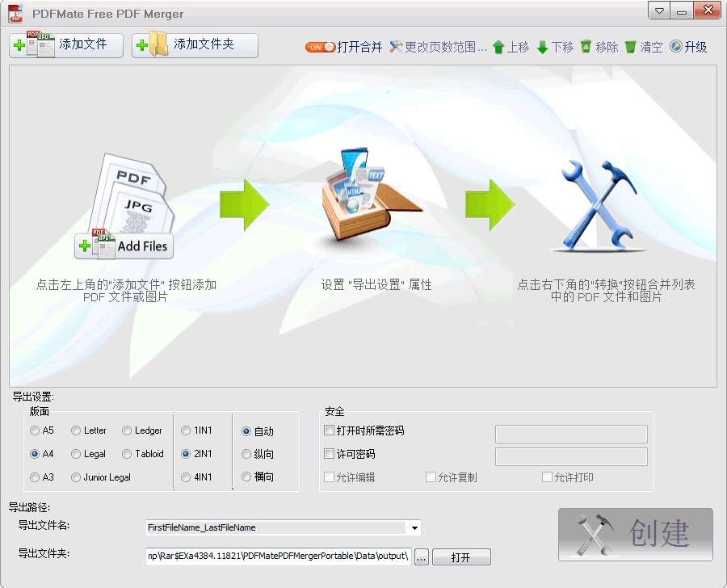Toggle the 打开合并 ON switch
727x588 pixels.
click(320, 47)
